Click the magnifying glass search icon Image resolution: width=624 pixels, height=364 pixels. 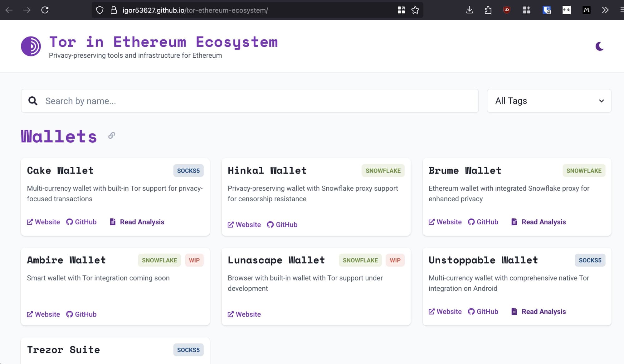coord(33,101)
